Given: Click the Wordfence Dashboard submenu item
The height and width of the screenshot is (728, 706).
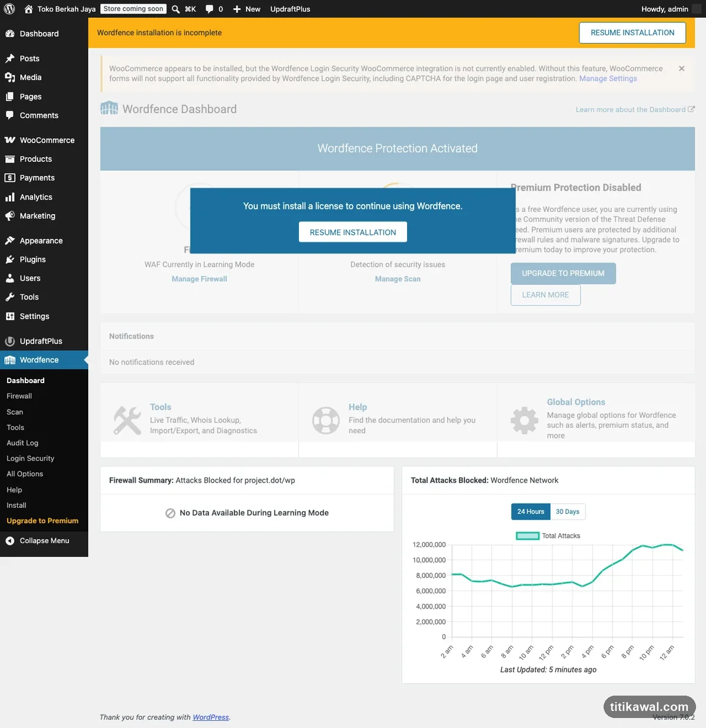Looking at the screenshot, I should tap(25, 381).
